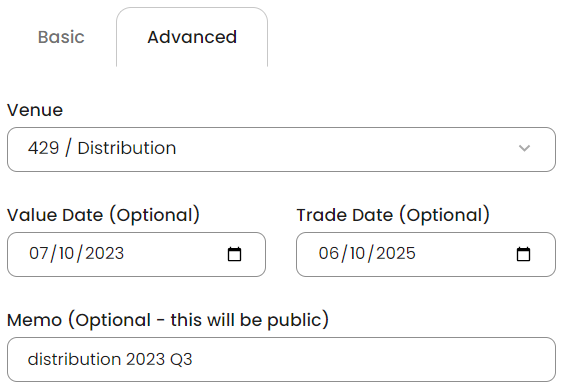Image resolution: width=561 pixels, height=390 pixels.
Task: Click the 'Venue' field label
Action: coord(35,110)
